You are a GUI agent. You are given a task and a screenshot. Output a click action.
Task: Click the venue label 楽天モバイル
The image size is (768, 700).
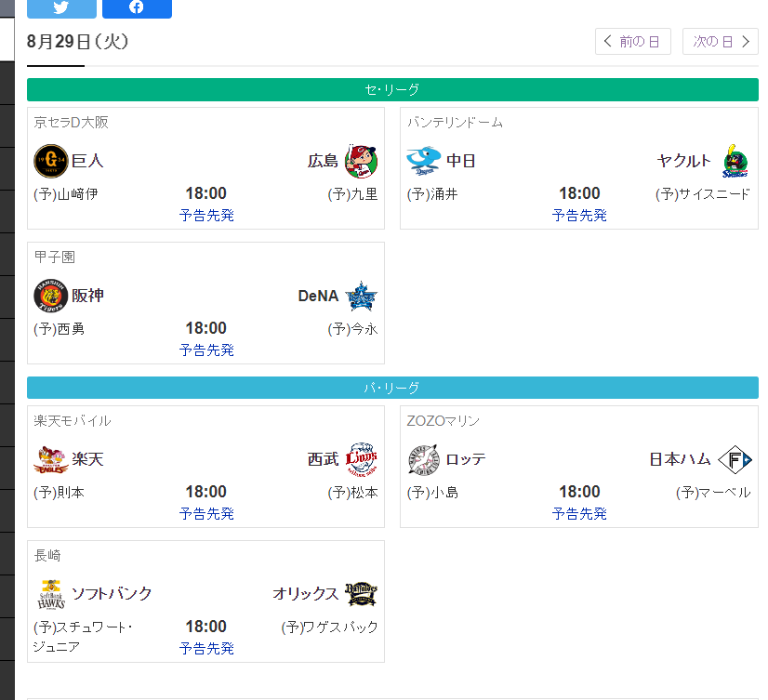point(73,420)
